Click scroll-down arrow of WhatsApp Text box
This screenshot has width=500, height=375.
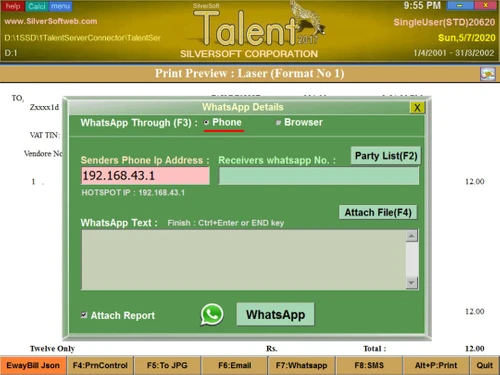tap(412, 283)
